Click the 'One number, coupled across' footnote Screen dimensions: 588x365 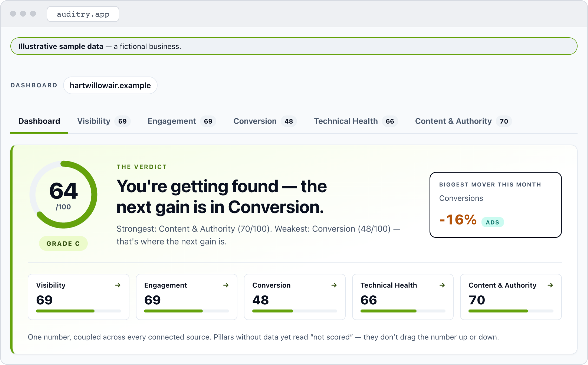pos(263,337)
